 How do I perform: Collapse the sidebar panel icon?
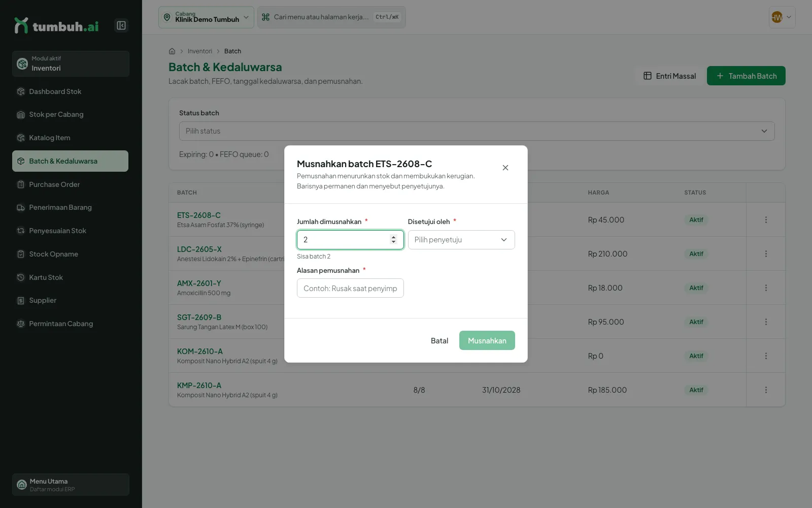(x=121, y=25)
